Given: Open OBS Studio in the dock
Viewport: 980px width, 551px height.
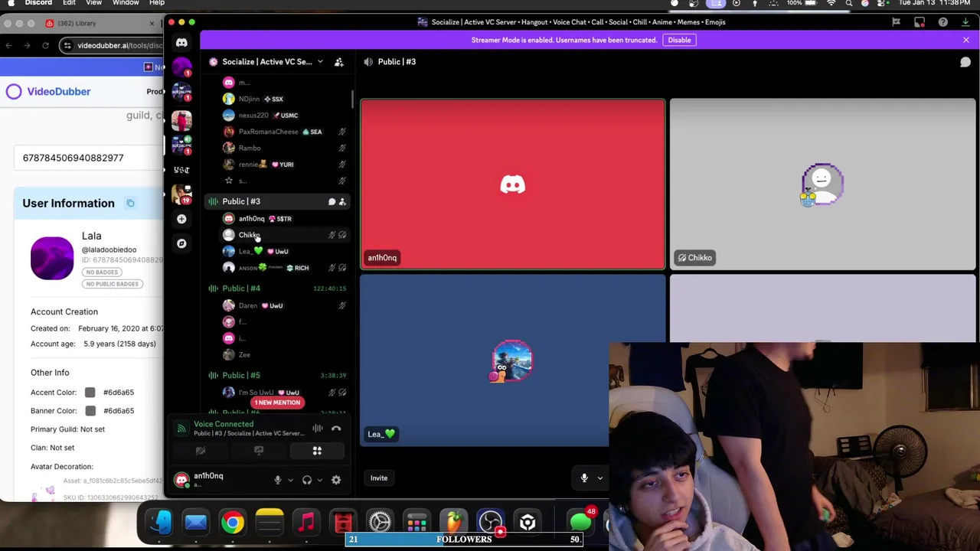Looking at the screenshot, I should [x=490, y=523].
